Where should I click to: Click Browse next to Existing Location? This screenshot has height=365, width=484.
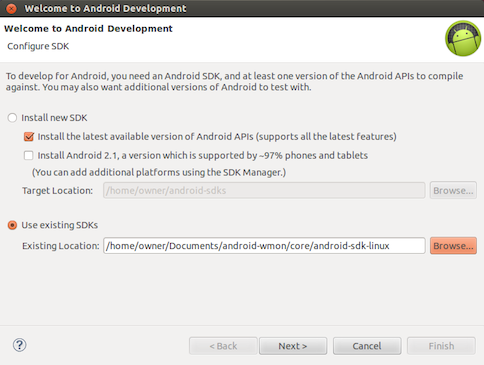click(x=453, y=246)
